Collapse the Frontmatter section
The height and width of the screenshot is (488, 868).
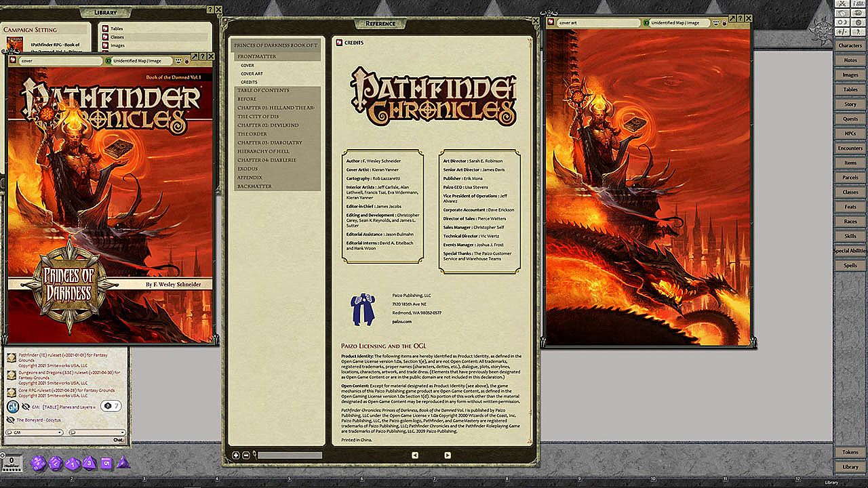[x=277, y=57]
